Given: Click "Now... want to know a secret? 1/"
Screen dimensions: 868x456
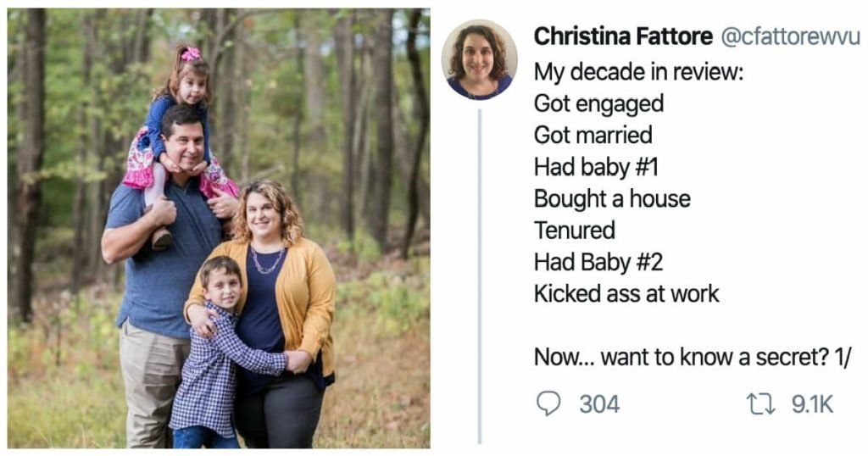Looking at the screenshot, I should coord(692,357).
